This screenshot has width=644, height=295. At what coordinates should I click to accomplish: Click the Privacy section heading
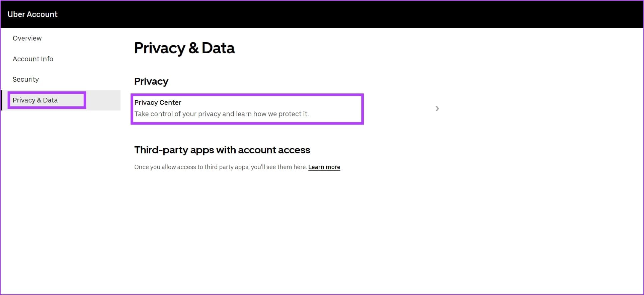coord(151,81)
